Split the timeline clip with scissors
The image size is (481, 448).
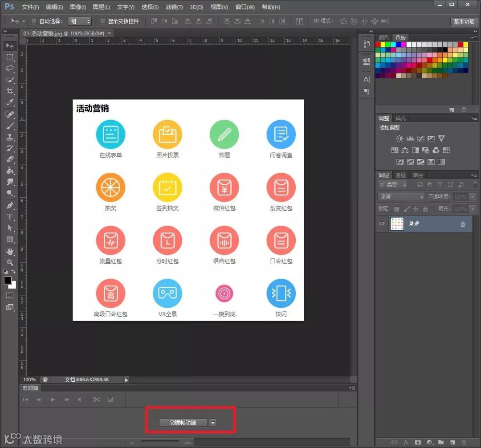(97, 399)
